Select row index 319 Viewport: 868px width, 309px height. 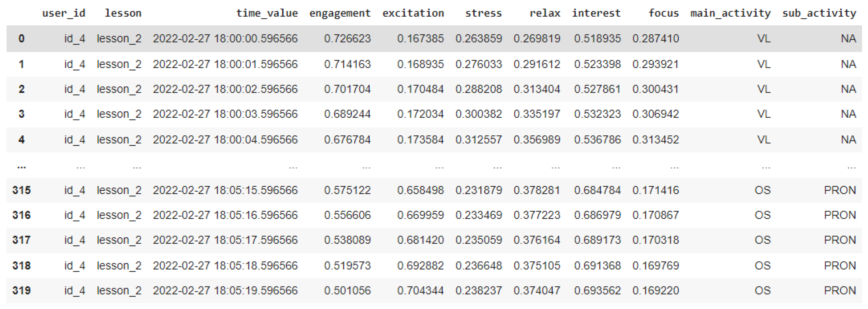(21, 291)
